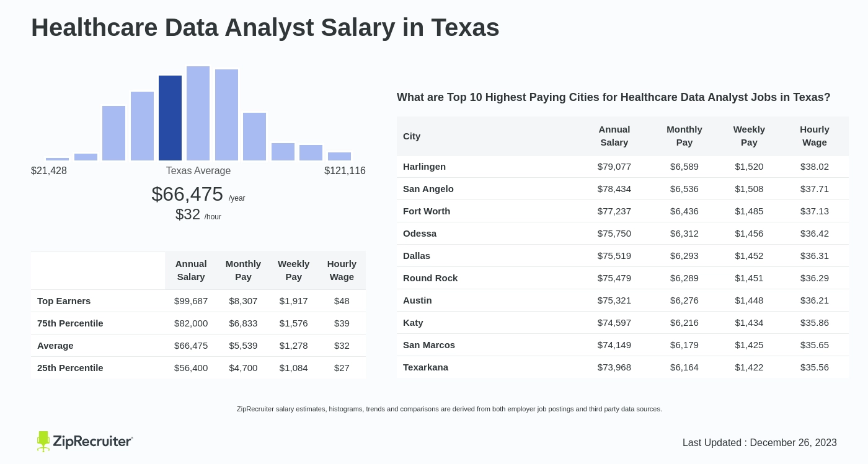Select 25th Percentile weekly pay $1,084

pos(293,367)
